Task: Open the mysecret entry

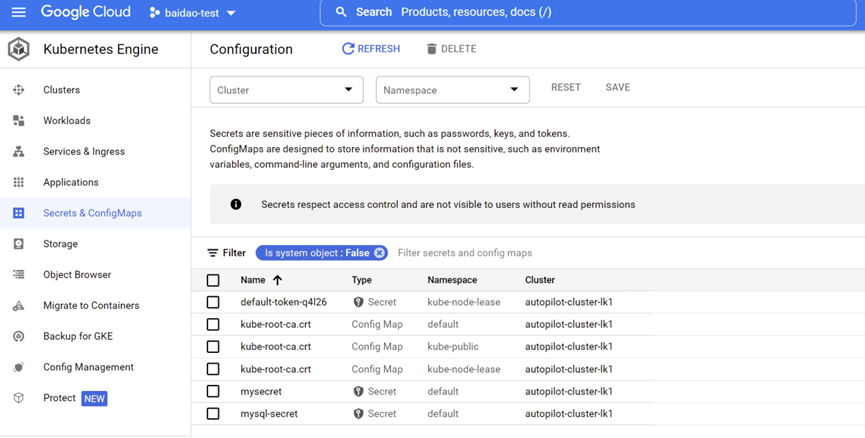Action: click(261, 391)
